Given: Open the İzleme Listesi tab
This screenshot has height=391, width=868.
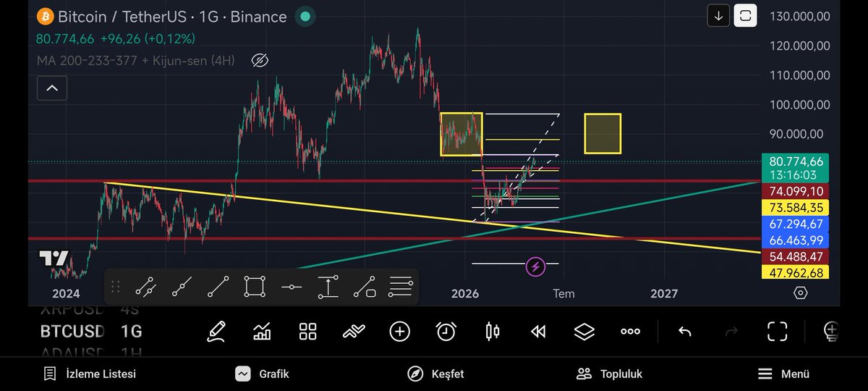Looking at the screenshot, I should coord(90,374).
